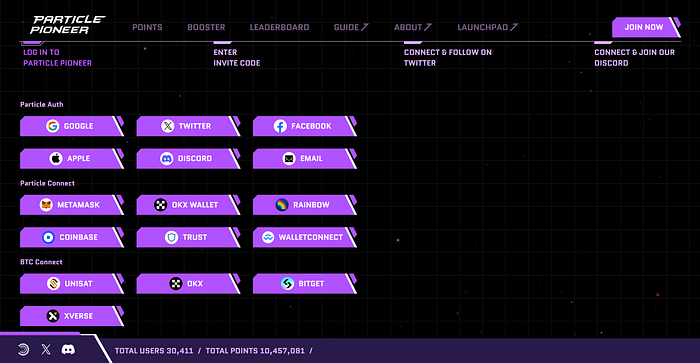Click the 'Total Points 10,457,081' footer text
Screen dimensions: 700x363
(x=255, y=351)
